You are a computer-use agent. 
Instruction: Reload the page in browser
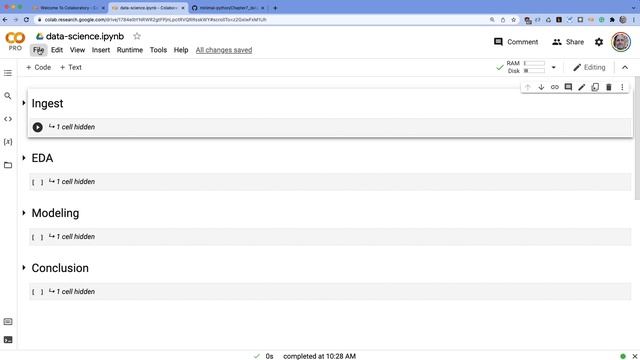(27, 20)
